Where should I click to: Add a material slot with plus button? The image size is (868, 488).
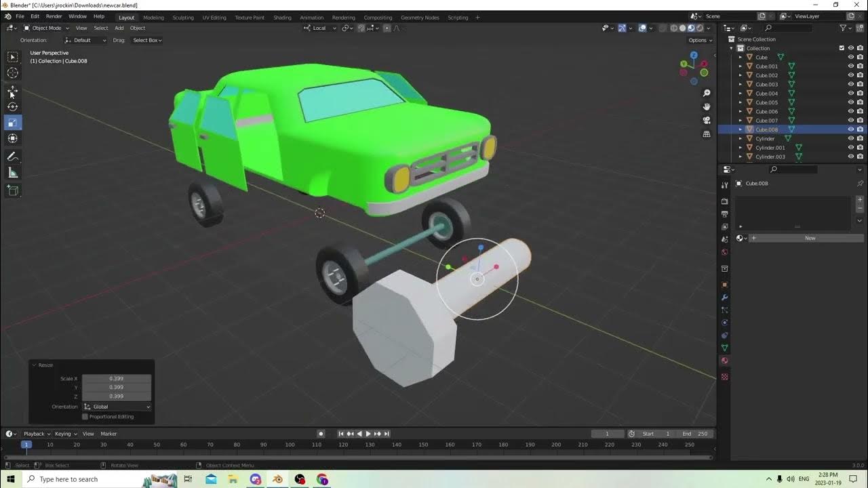(x=860, y=200)
